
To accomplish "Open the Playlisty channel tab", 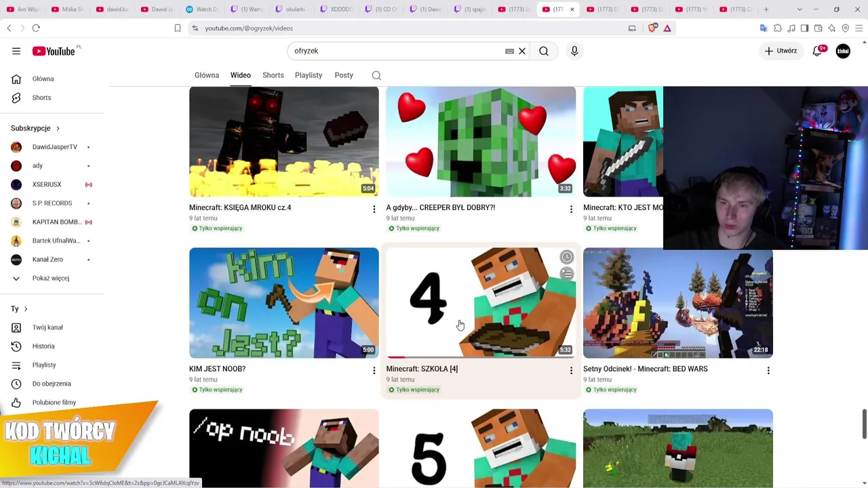I will (309, 75).
